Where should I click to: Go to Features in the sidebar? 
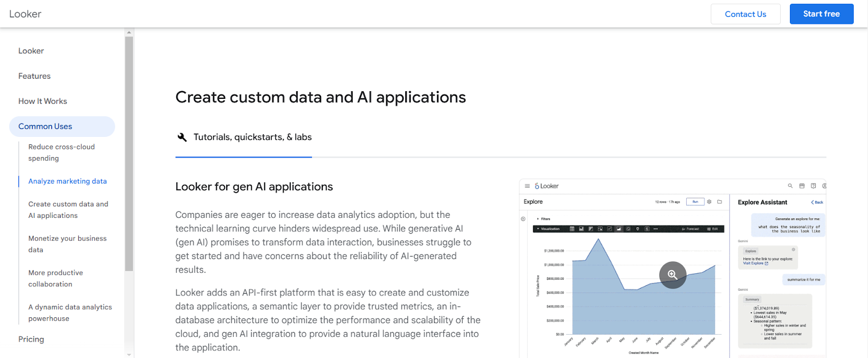pyautogui.click(x=34, y=76)
